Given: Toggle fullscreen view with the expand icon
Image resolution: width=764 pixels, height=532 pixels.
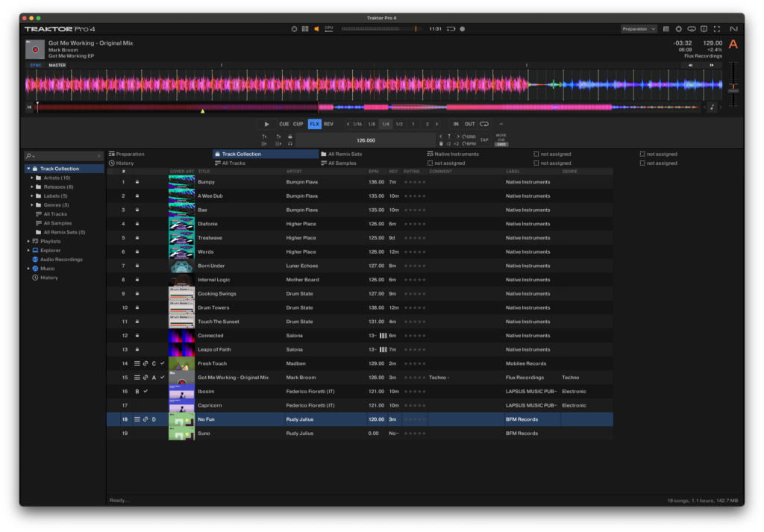Looking at the screenshot, I should tap(717, 28).
